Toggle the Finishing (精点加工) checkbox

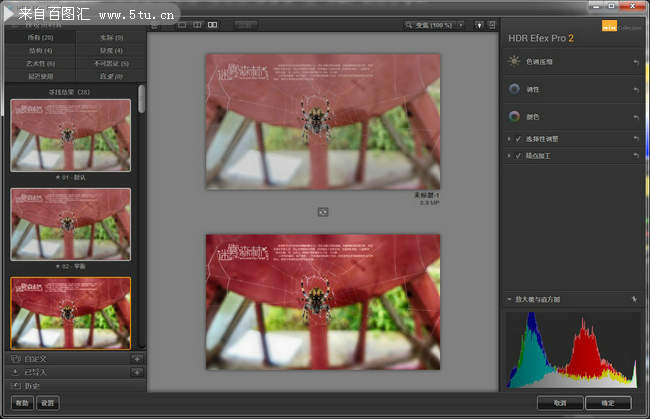point(518,156)
